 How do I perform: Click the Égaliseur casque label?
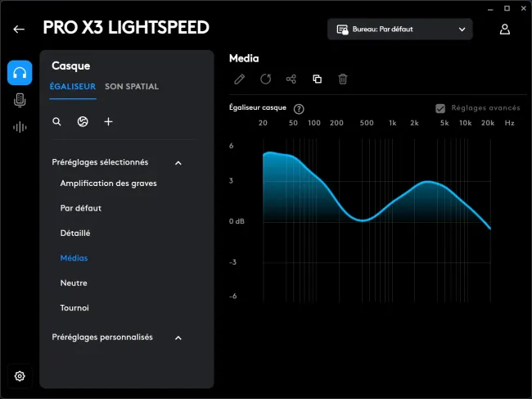click(258, 107)
